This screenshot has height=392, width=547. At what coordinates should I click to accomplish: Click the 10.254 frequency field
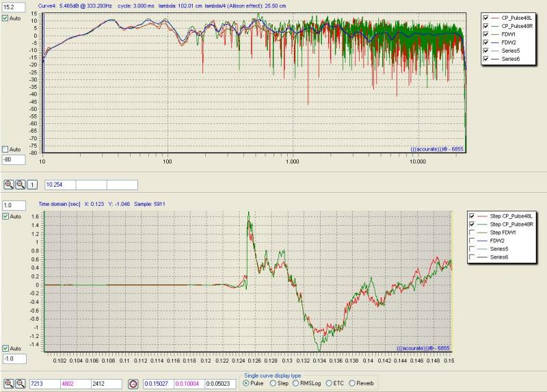(x=60, y=185)
